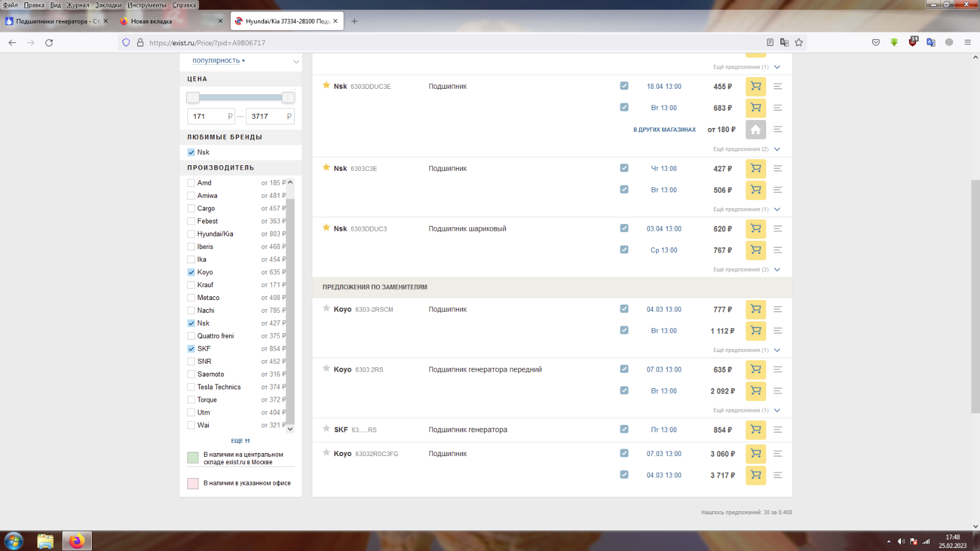Go back to previous page
Image resolution: width=980 pixels, height=551 pixels.
point(12,42)
